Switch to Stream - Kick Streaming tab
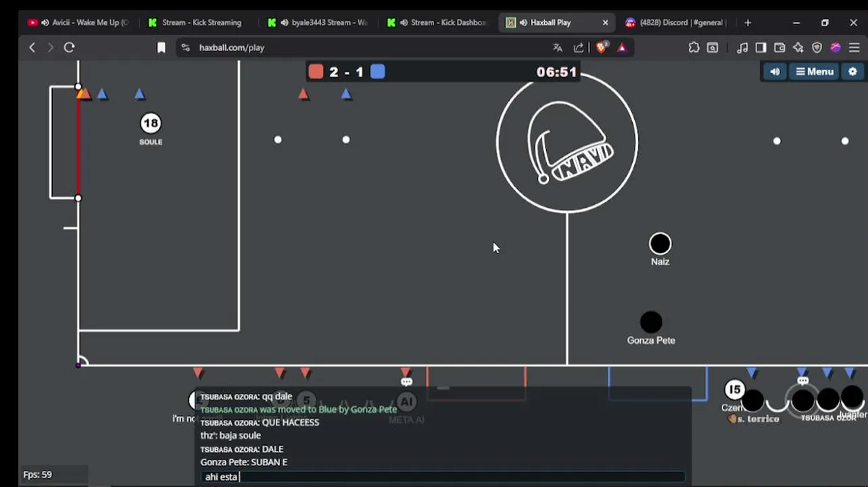Image resolution: width=868 pixels, height=487 pixels. 201,22
